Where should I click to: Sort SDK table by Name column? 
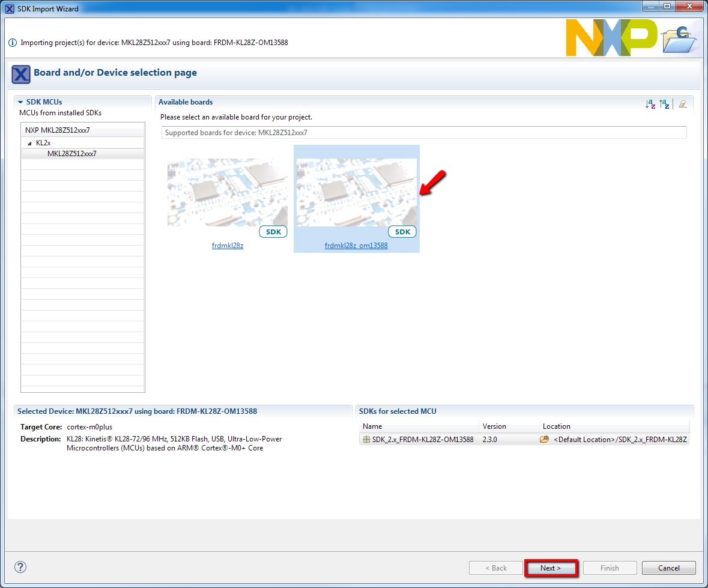coord(419,426)
